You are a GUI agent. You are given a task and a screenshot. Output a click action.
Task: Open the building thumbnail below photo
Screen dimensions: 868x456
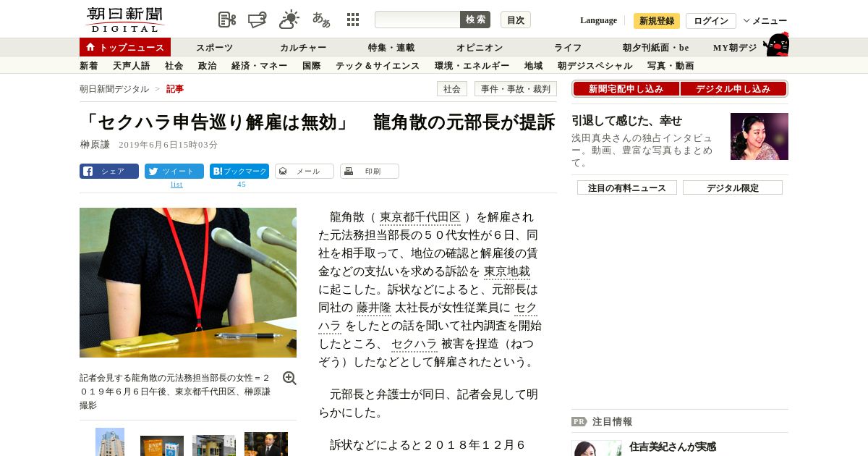110,442
